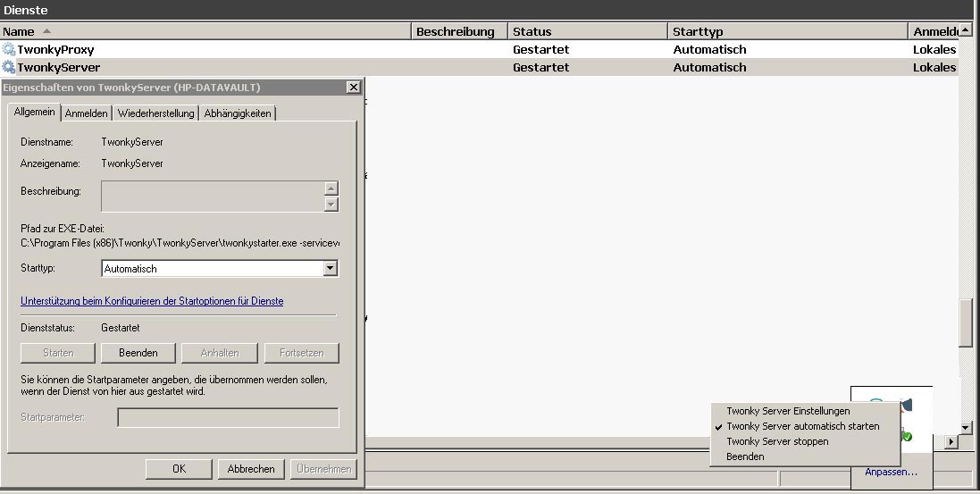This screenshot has width=980, height=494.
Task: Click the OK button
Action: (179, 468)
